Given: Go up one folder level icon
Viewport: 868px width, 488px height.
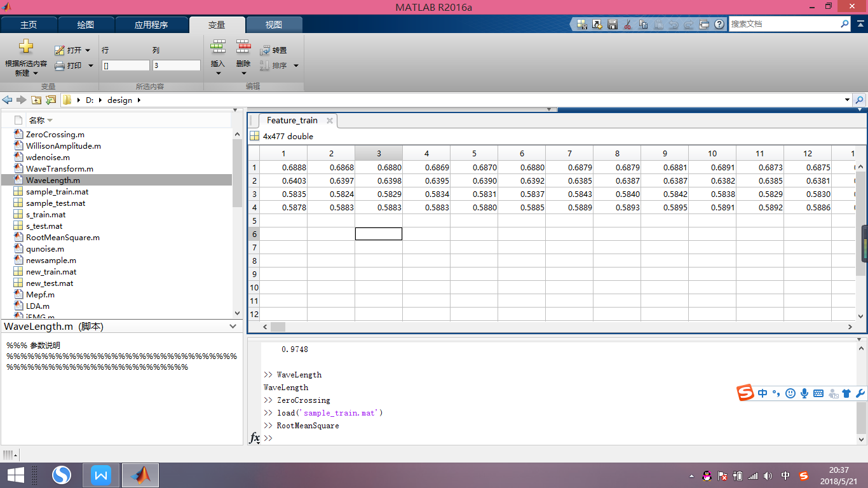Looking at the screenshot, I should pyautogui.click(x=36, y=100).
